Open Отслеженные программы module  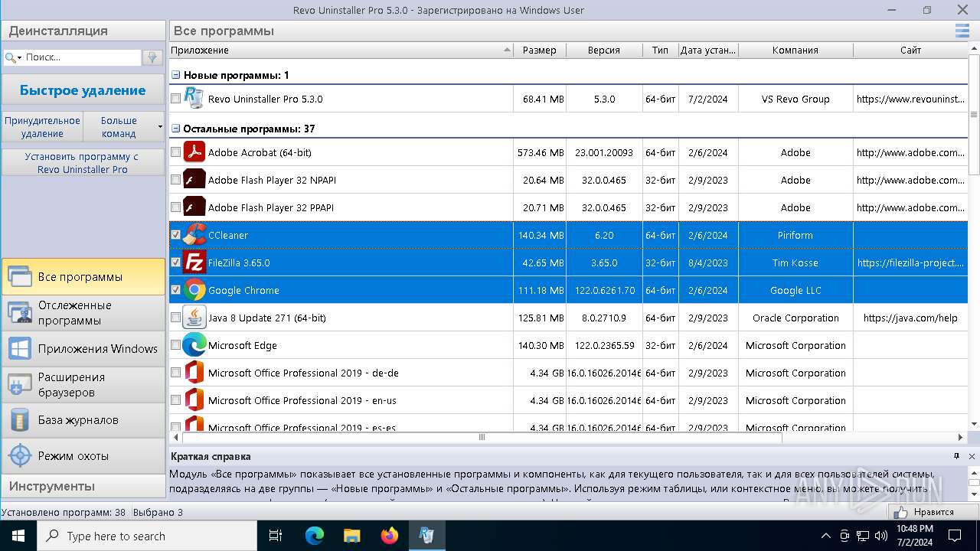(83, 313)
